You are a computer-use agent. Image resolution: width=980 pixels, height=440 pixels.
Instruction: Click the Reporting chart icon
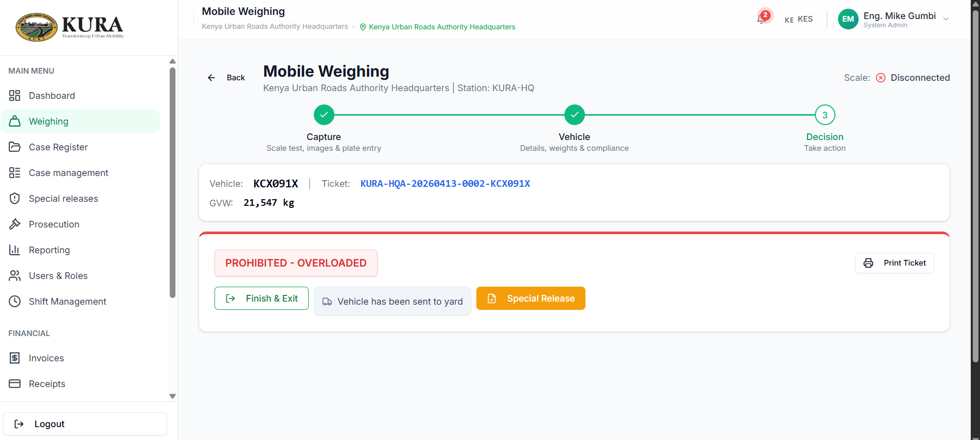coord(14,250)
